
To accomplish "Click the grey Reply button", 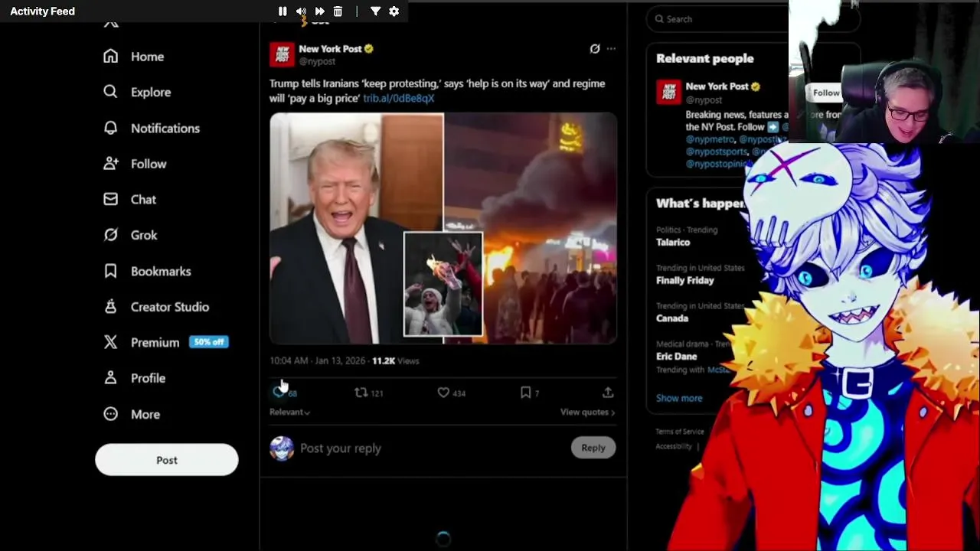I will [x=593, y=448].
